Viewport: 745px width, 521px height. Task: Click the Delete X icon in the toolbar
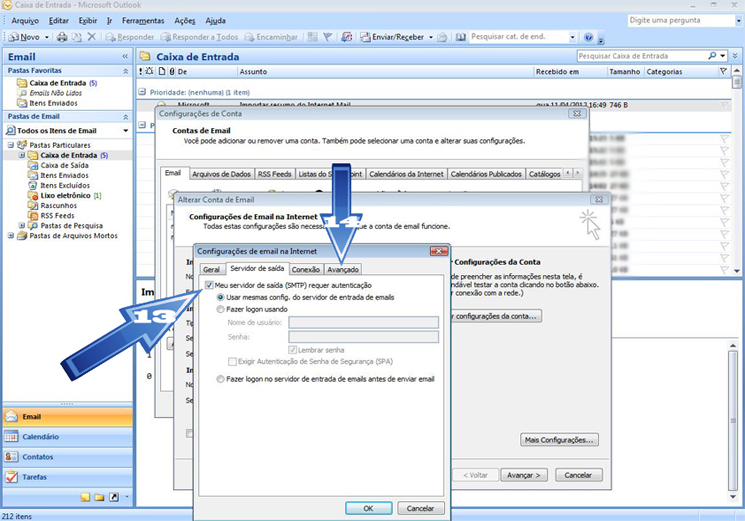coord(92,37)
